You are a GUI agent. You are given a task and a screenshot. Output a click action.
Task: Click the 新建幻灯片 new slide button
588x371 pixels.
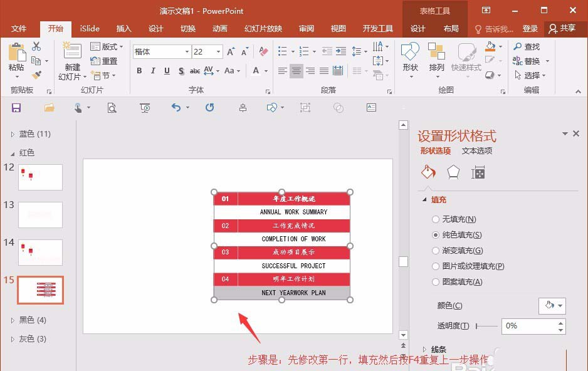tap(71, 60)
